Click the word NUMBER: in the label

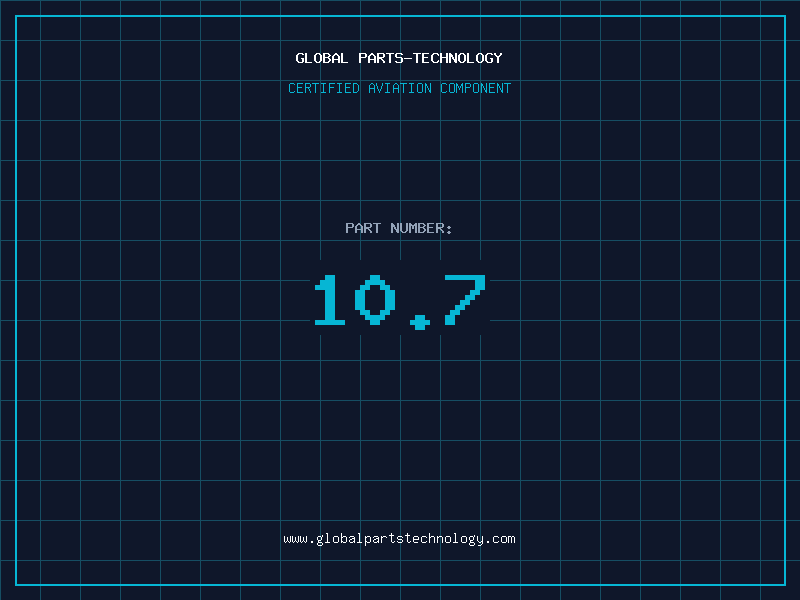point(422,229)
